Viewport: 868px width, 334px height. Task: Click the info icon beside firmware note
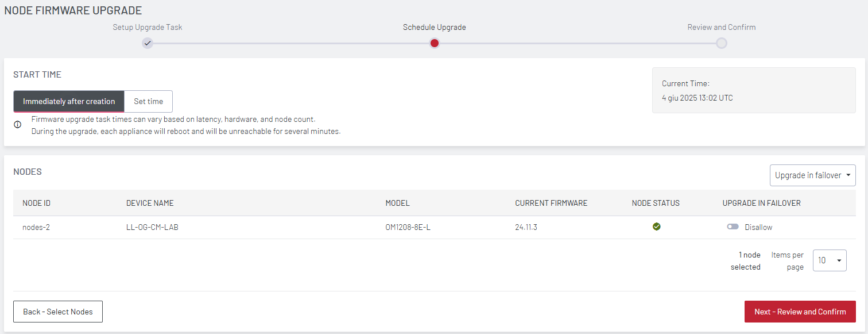point(18,124)
